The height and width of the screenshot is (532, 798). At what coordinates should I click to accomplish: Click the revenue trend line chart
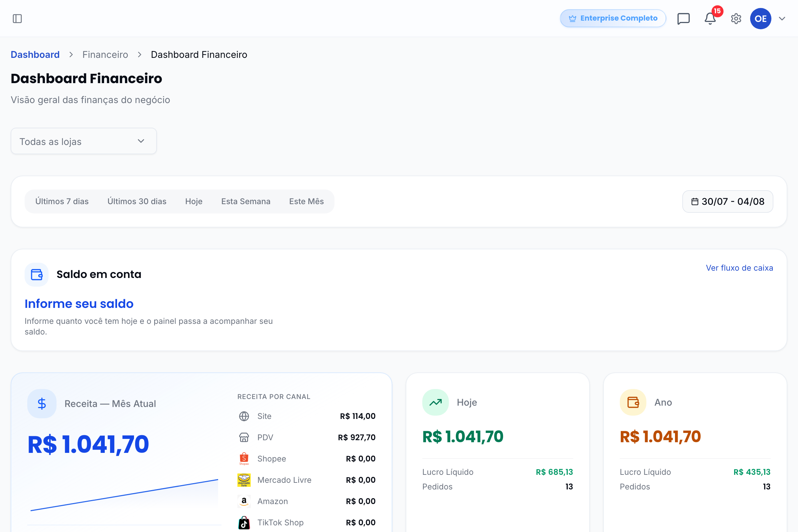click(x=124, y=495)
